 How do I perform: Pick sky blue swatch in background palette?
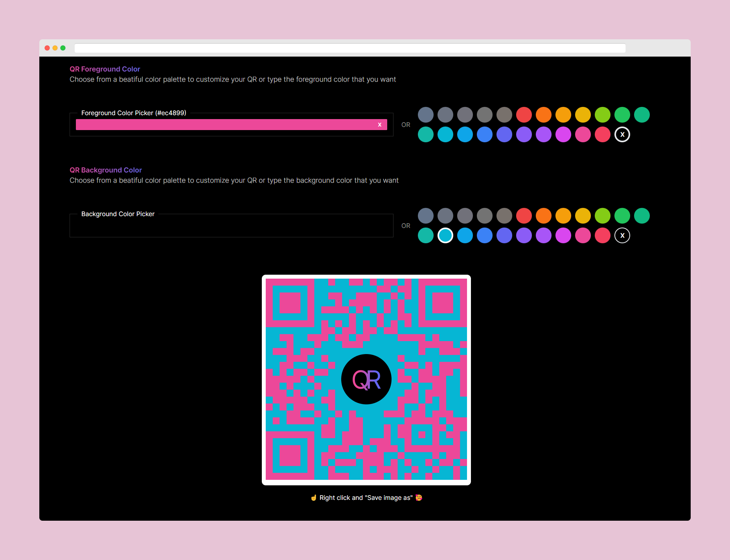tap(465, 235)
